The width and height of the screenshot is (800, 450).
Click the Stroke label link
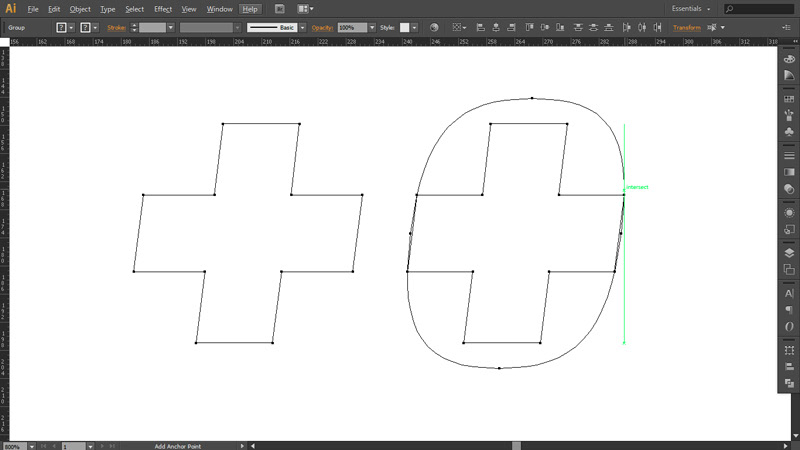117,28
